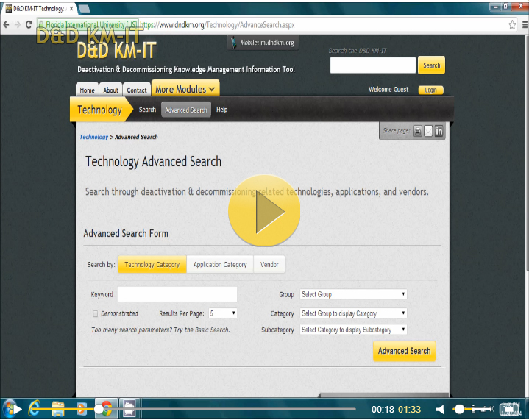Image resolution: width=529 pixels, height=420 pixels.
Task: Open Help in Technology submenu
Action: pyautogui.click(x=221, y=110)
